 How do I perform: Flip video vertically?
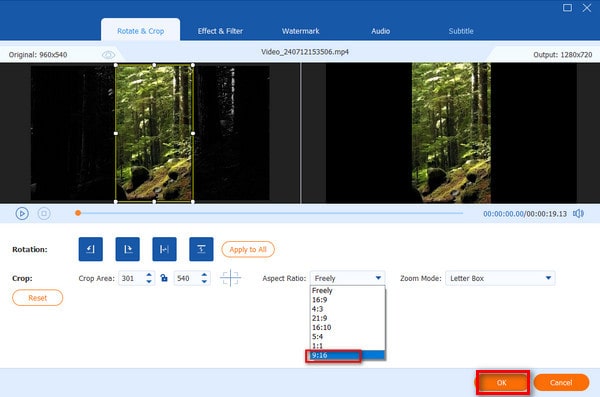(x=201, y=249)
